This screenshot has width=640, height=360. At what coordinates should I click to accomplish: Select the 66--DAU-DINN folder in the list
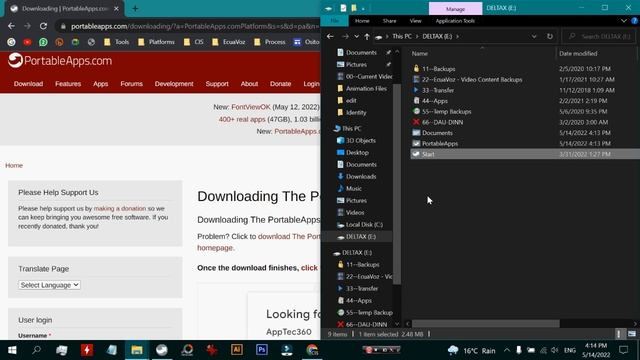[442, 122]
